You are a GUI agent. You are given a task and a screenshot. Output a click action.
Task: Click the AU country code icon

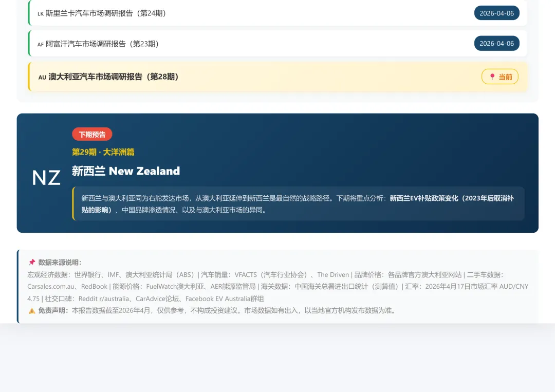tap(42, 77)
